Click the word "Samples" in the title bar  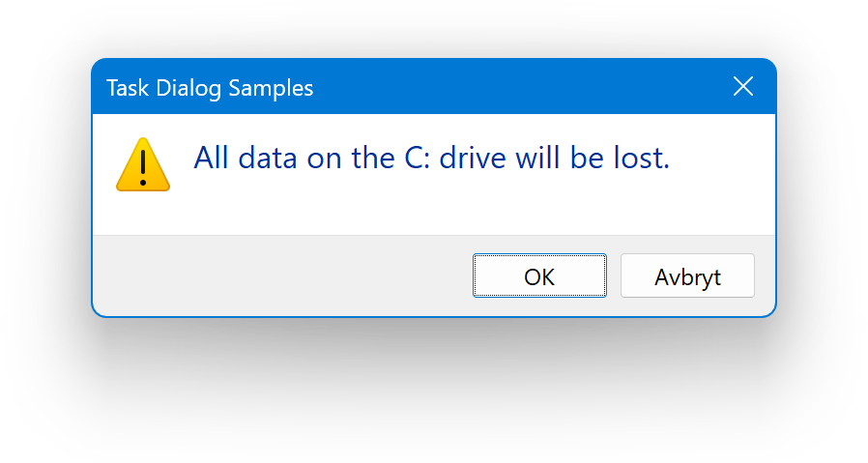coord(274,89)
